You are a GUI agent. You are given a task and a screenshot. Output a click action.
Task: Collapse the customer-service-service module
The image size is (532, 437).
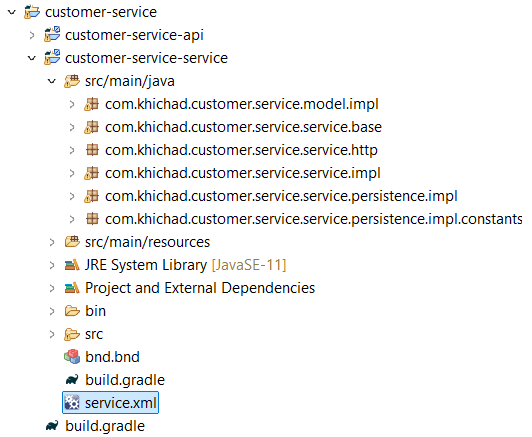point(32,58)
